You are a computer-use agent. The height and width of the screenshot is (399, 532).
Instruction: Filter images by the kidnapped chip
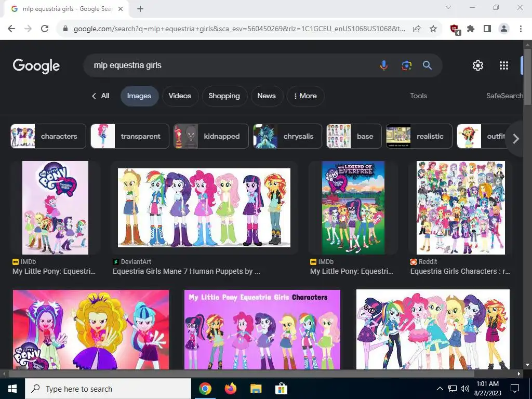tap(211, 137)
